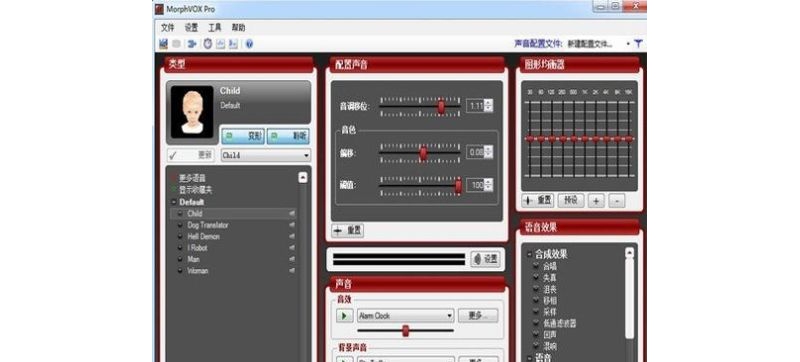The image size is (800, 362).
Task: Click the microphone 设置 button under level meter
Action: click(485, 259)
